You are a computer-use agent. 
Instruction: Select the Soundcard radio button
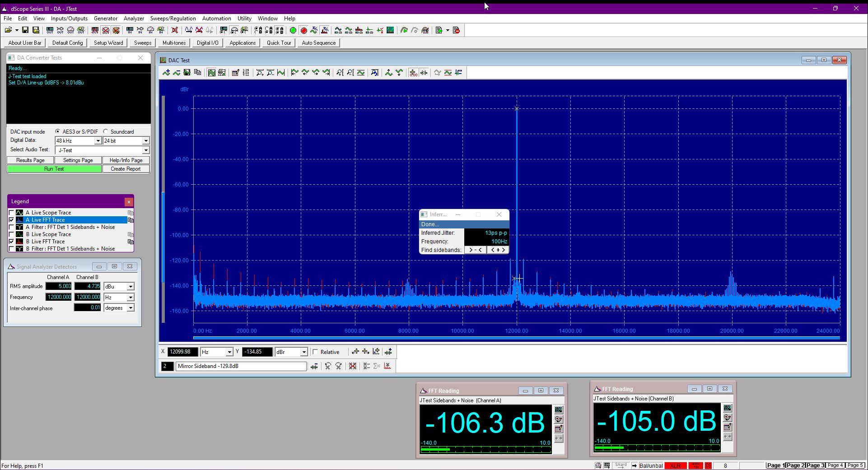point(106,131)
